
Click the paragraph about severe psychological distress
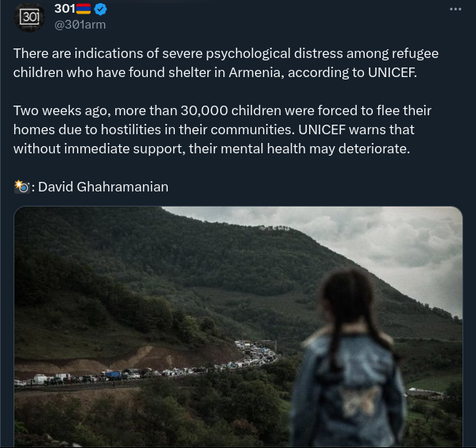pyautogui.click(x=226, y=63)
